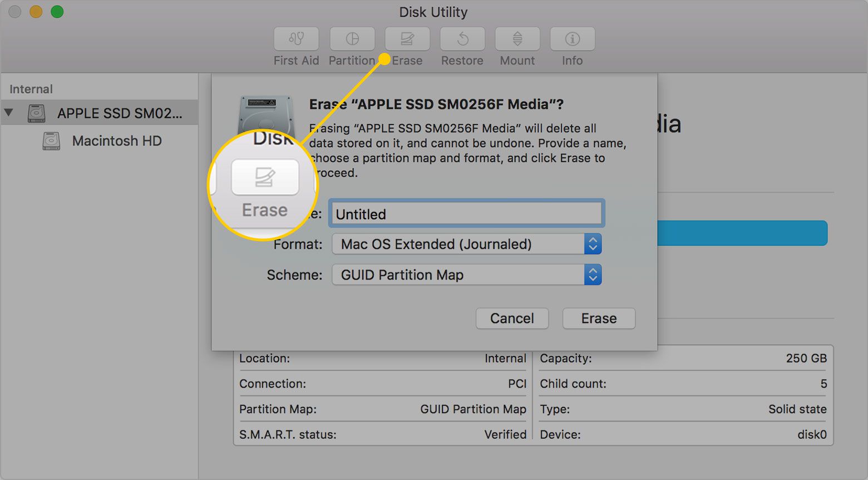Viewport: 868px width, 480px height.
Task: Click the green zoom window button
Action: [x=57, y=12]
